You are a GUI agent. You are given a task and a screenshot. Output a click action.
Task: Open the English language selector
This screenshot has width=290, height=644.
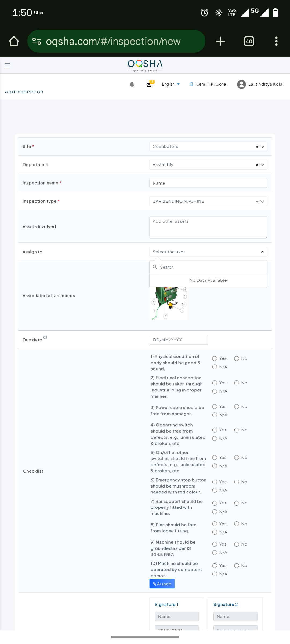[x=171, y=84]
